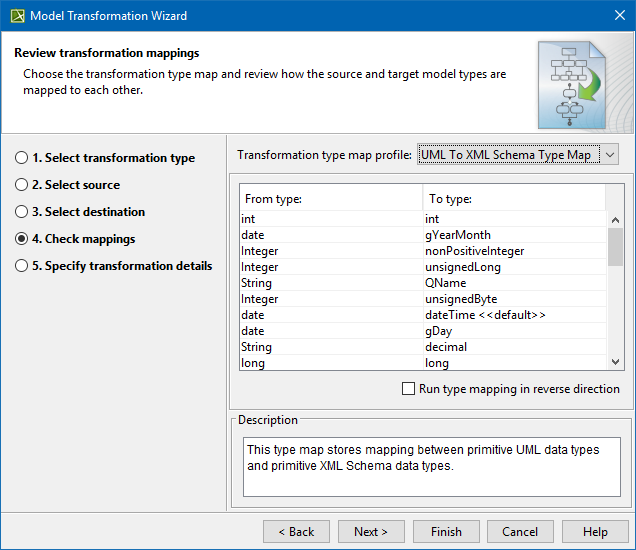The image size is (636, 550).
Task: Select the date source cell mapped to dateTime
Action: tap(331, 315)
